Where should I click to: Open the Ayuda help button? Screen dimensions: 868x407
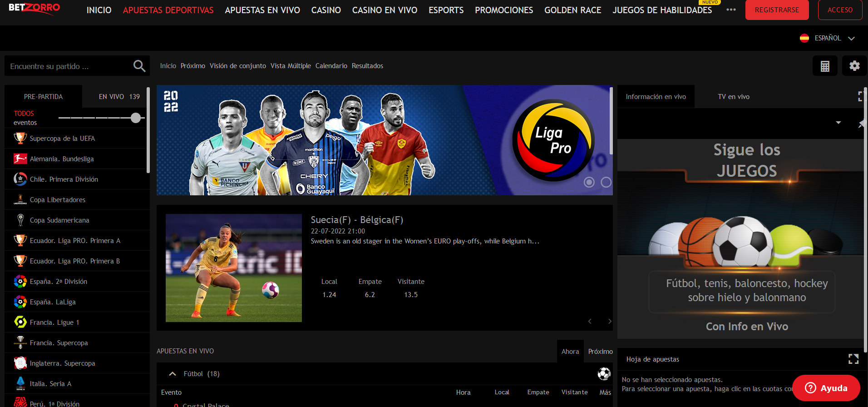(x=826, y=388)
